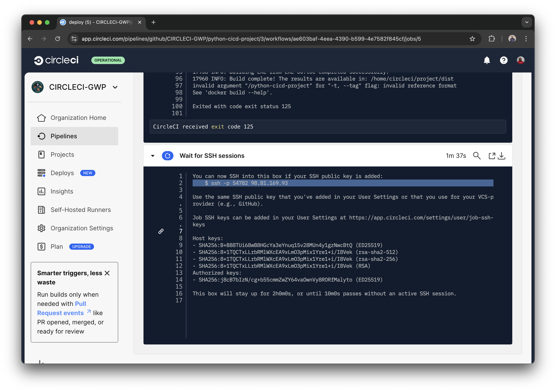This screenshot has height=392, width=556.
Task: Click the user avatar in the top bar
Action: (x=521, y=60)
